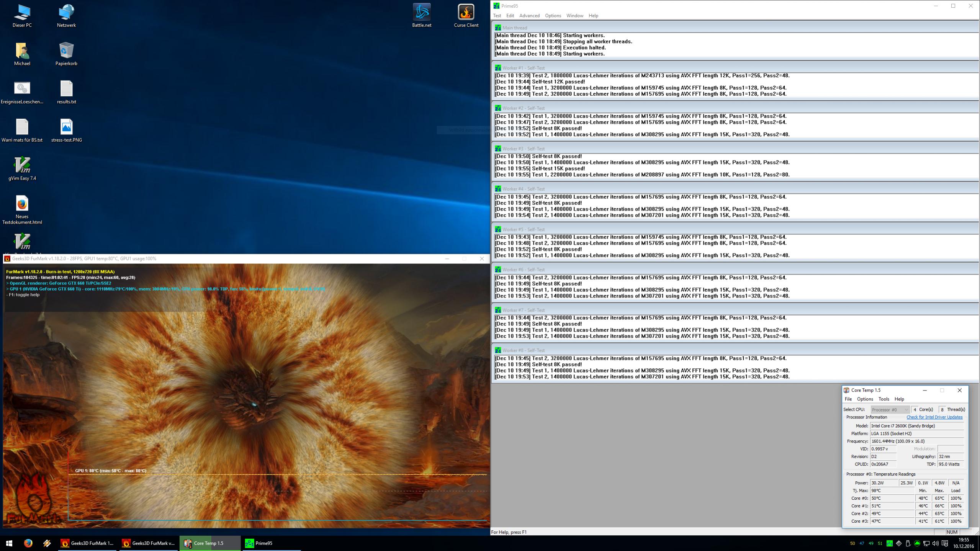Select the Curse Client desktop icon
Image resolution: width=980 pixels, height=551 pixels.
coord(466,12)
